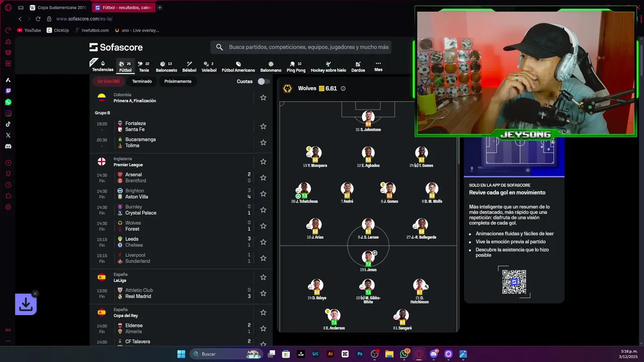644x362 pixels.
Task: Favorite the Arsenal vs Brentford match star
Action: [x=263, y=177]
